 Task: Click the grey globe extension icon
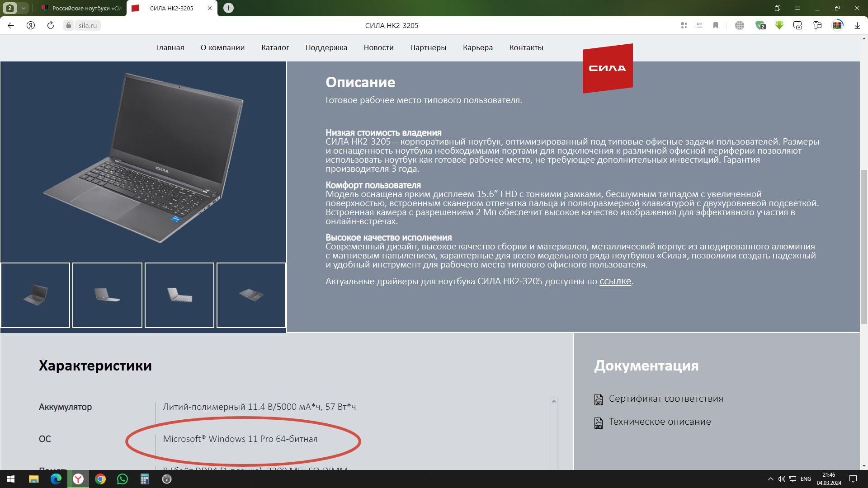click(x=740, y=25)
